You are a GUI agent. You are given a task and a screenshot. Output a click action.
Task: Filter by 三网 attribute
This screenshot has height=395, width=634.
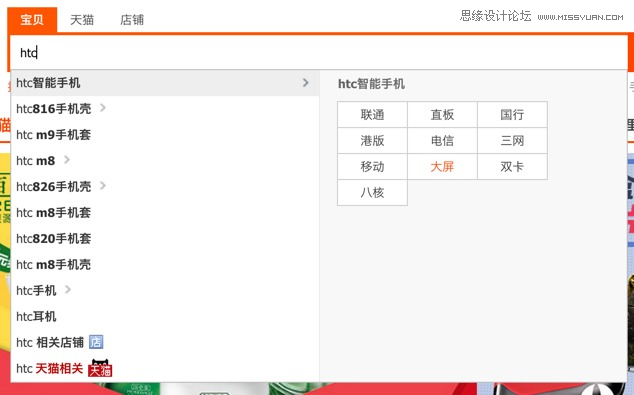click(x=512, y=141)
